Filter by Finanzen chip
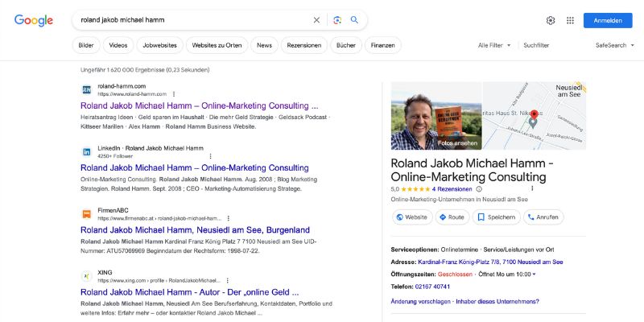Screen dimensions: 644x322 click(x=383, y=45)
